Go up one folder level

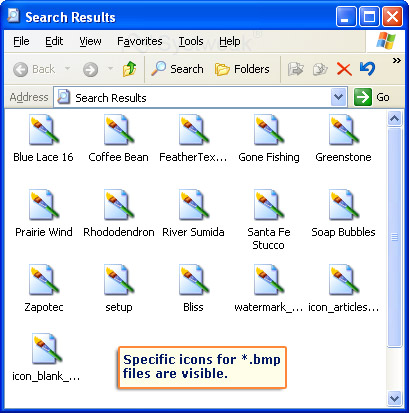(129, 69)
